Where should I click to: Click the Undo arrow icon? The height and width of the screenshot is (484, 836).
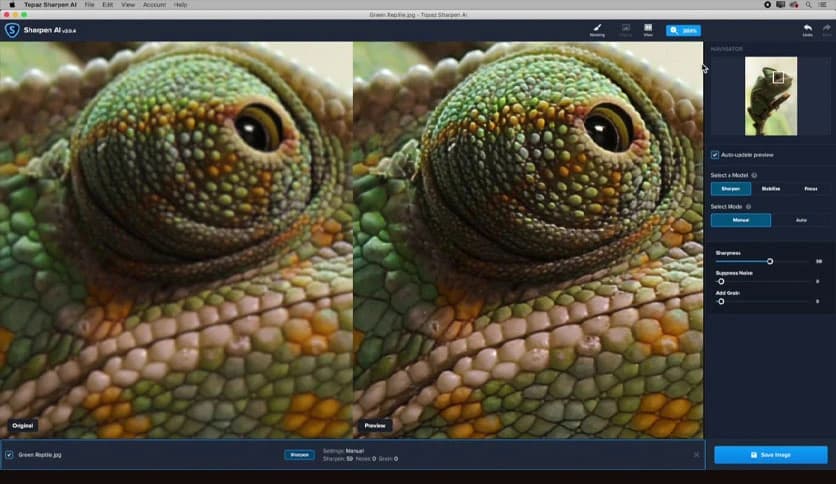807,29
